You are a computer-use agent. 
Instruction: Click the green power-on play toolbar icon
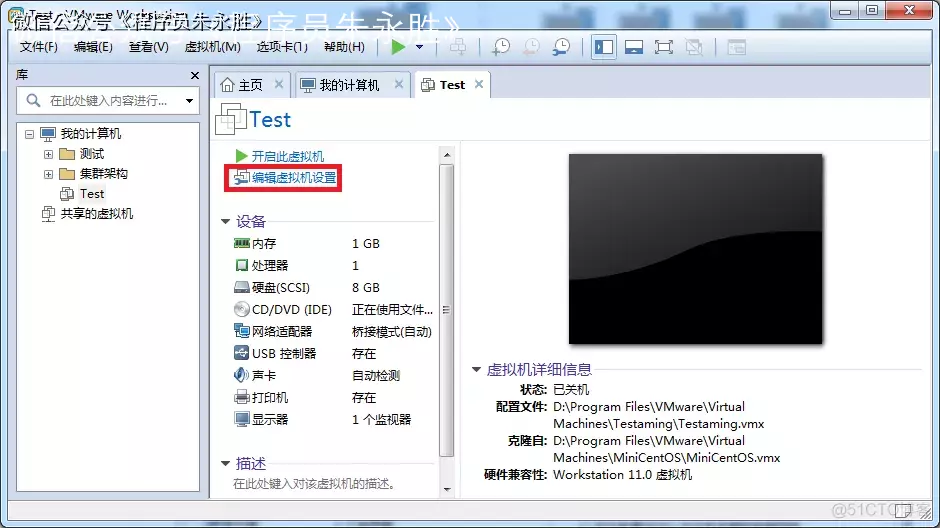click(399, 47)
